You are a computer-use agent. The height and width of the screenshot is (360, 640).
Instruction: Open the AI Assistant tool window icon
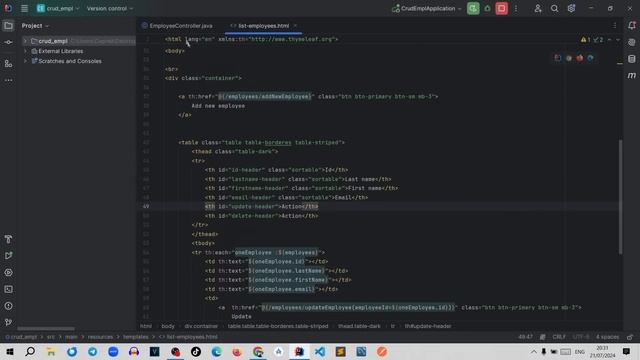[631, 42]
